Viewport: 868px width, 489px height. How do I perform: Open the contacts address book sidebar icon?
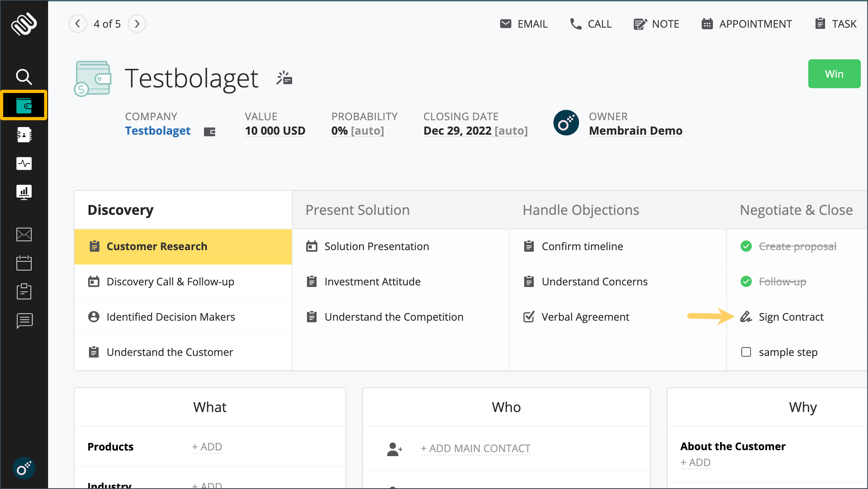[x=24, y=135]
